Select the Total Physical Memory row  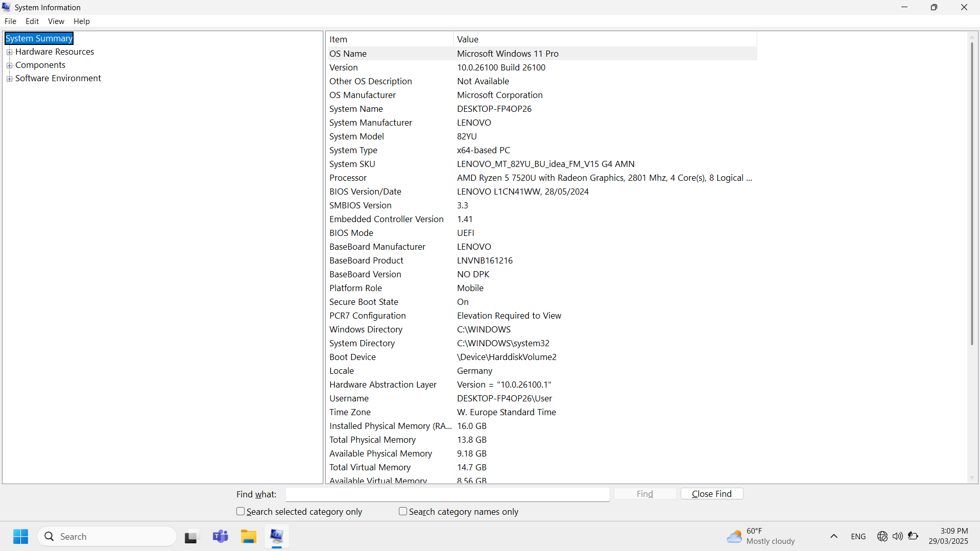coord(542,440)
